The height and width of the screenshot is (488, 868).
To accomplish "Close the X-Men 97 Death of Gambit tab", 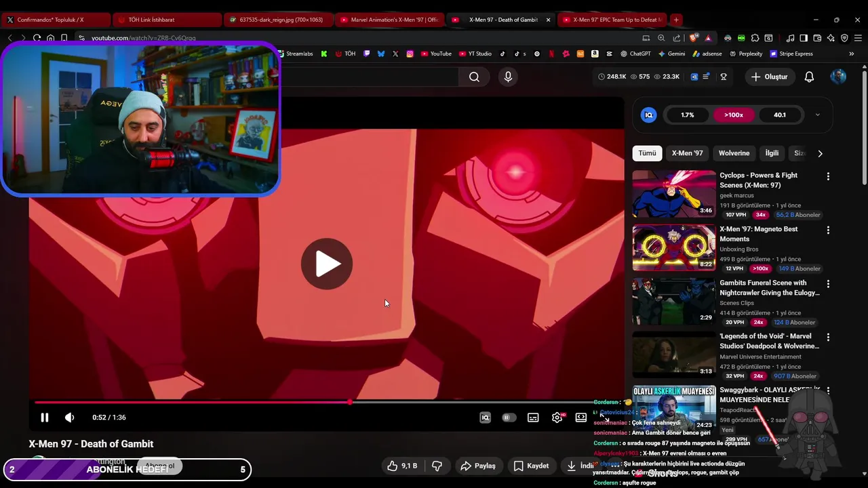I will tap(548, 20).
